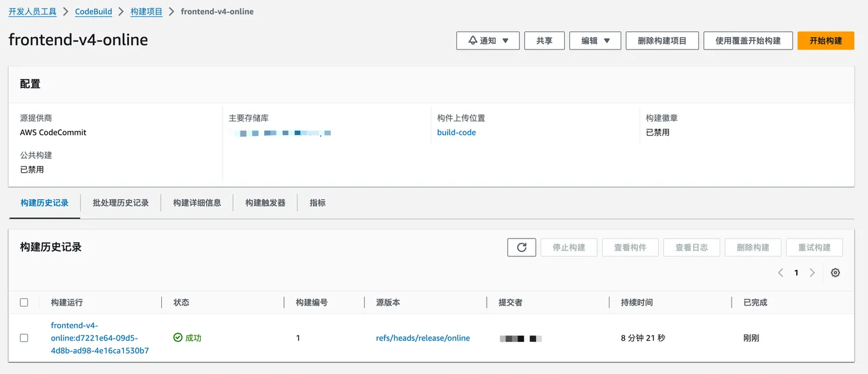Navigate to CodeBuild breadcrumb link
Viewport: 868px width, 374px height.
coord(93,12)
